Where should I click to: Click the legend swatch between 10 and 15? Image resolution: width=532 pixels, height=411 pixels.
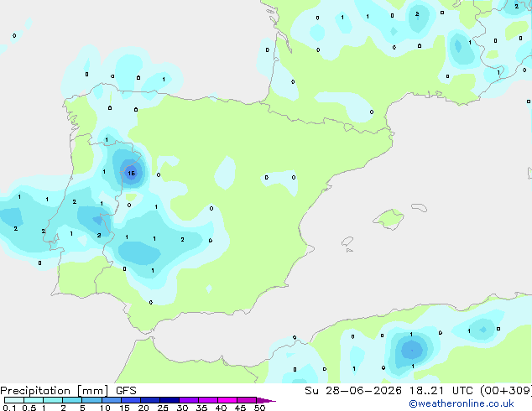coord(112,400)
